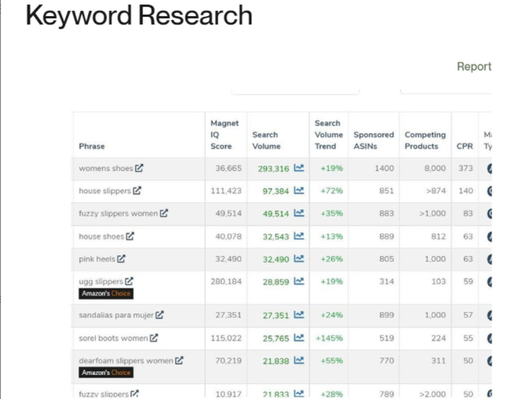Viewport: 532px width, 399px height.
Task: Select Magnet IQ Score 280,184
Action: point(226,281)
